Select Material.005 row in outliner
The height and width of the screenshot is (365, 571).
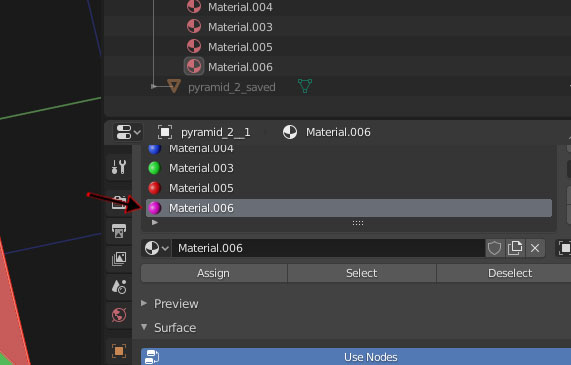(x=337, y=47)
